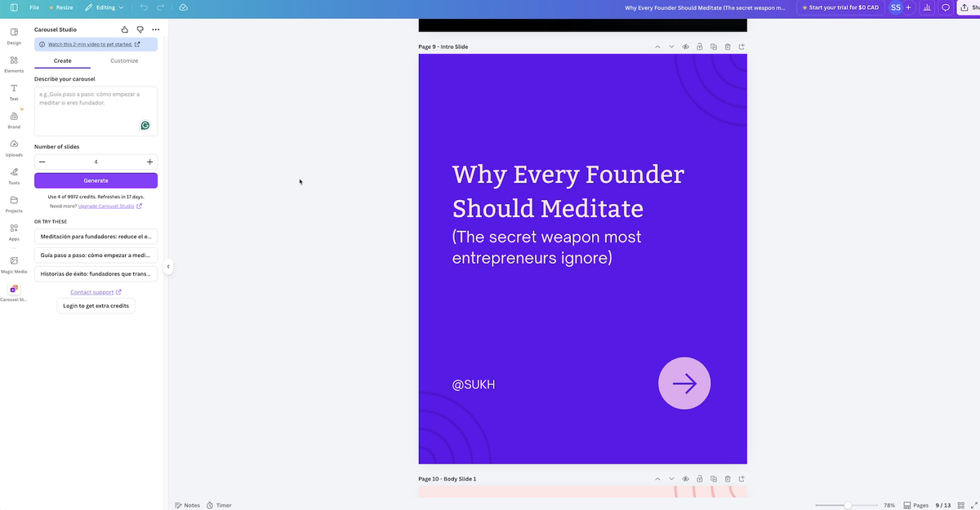Increase the number of slides
980x510 pixels.
149,162
